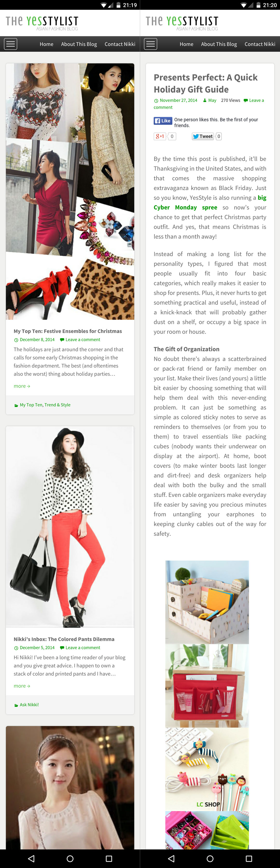Viewport: 280px width, 868px height.
Task: Open My Top Ten: Festive Ensembles post title
Action: (x=68, y=331)
